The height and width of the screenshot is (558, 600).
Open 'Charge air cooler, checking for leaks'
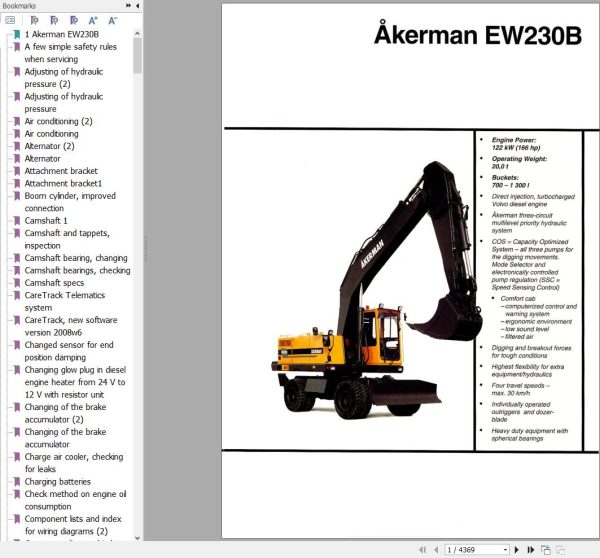point(74,463)
